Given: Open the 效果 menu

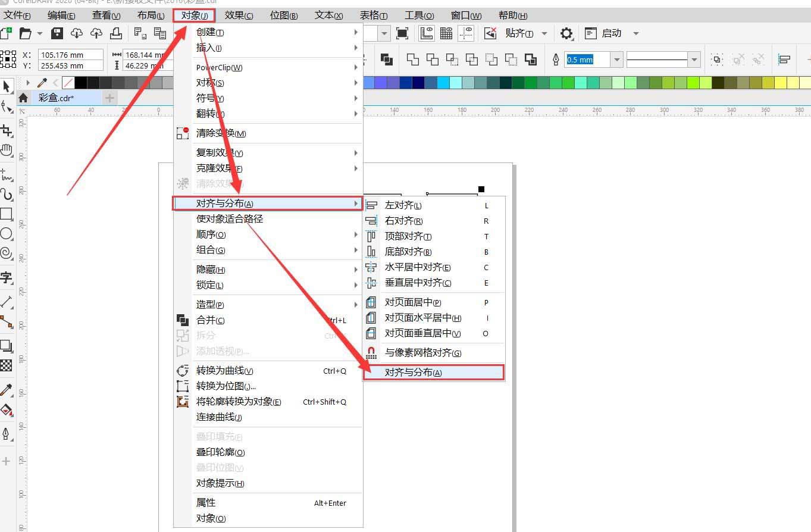Looking at the screenshot, I should (239, 15).
